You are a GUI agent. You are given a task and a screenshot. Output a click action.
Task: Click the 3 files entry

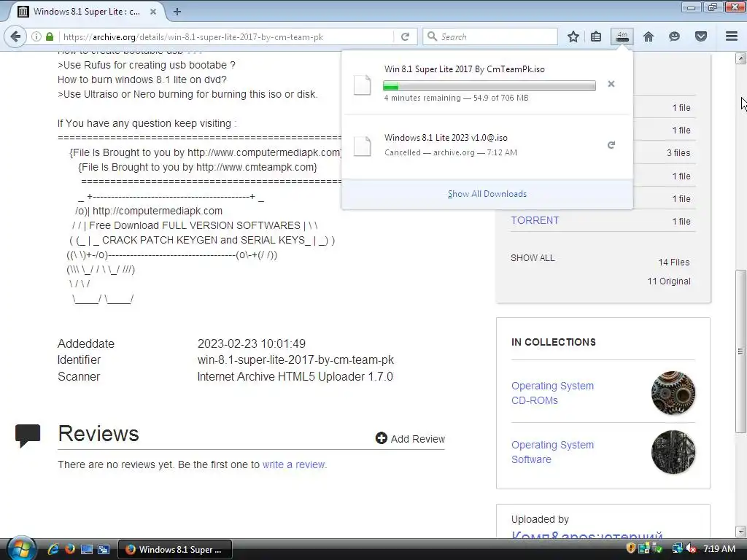coord(678,153)
